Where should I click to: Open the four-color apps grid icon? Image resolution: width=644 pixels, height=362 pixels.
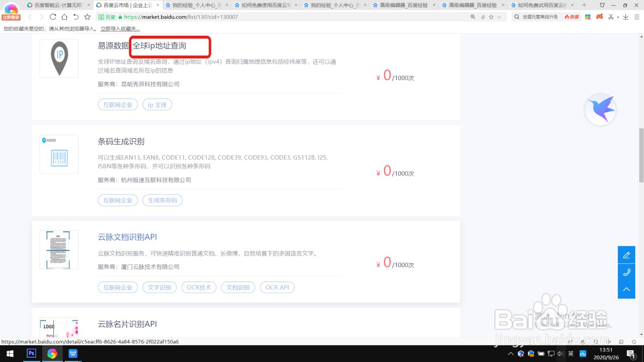click(588, 17)
